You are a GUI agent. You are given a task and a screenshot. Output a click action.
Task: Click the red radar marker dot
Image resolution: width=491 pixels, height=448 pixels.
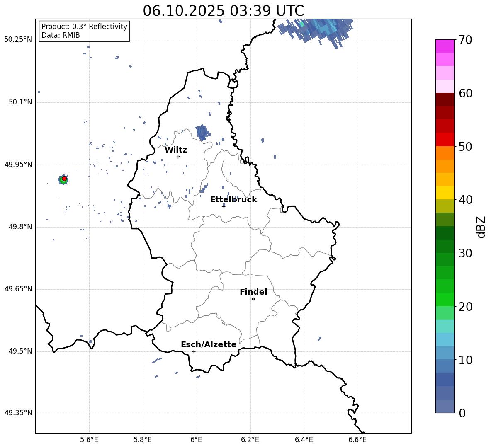tap(64, 179)
